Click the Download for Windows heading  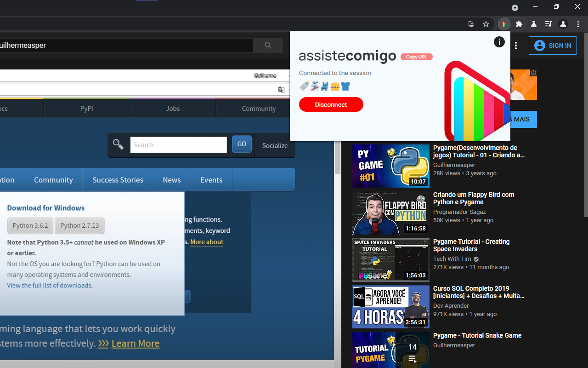(x=46, y=208)
